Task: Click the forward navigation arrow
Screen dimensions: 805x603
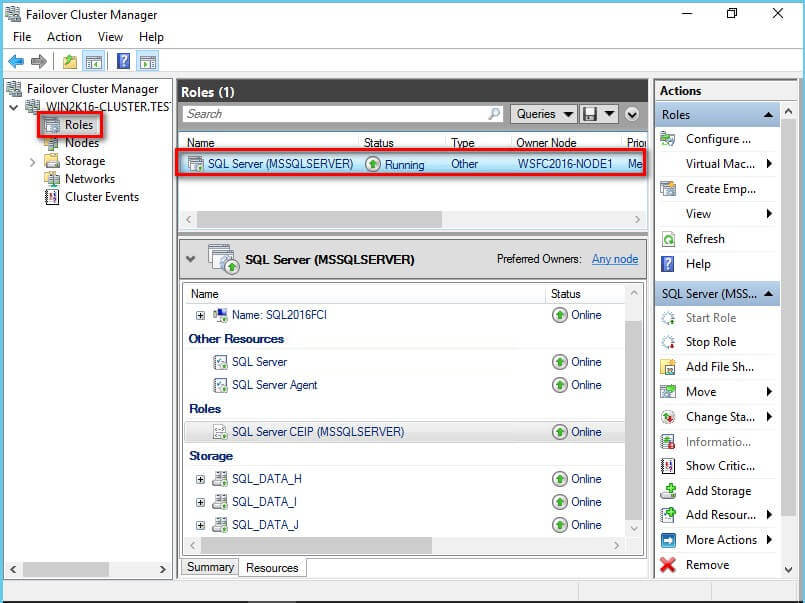Action: [x=38, y=60]
